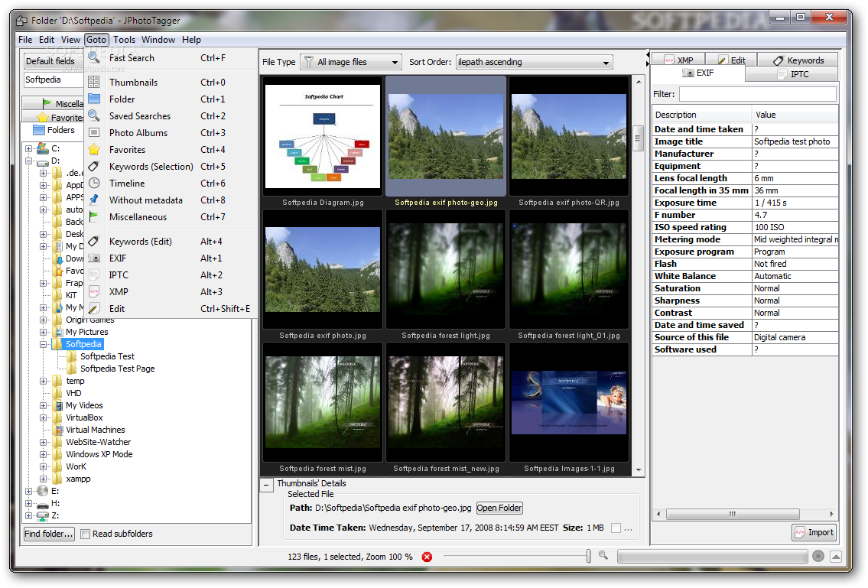The image size is (868, 588).
Task: Click the Open Folder button
Action: pos(499,508)
